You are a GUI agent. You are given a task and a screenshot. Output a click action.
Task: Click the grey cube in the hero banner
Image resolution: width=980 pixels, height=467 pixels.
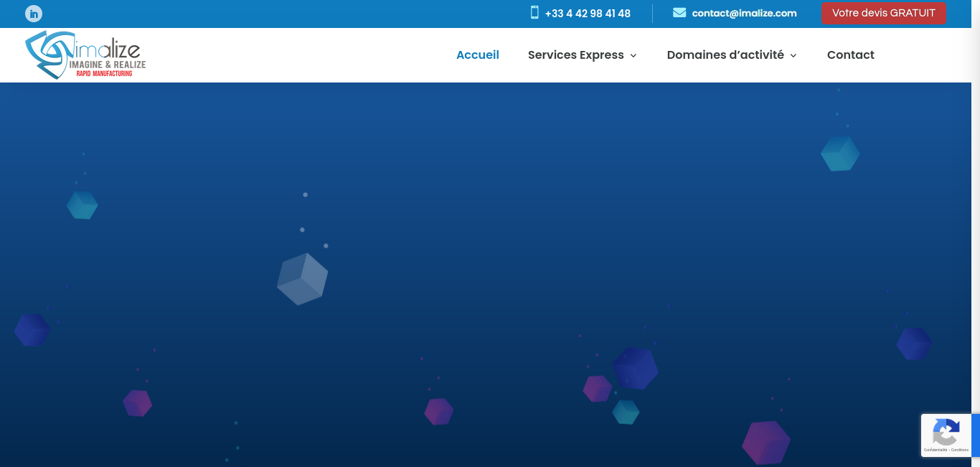coord(302,279)
